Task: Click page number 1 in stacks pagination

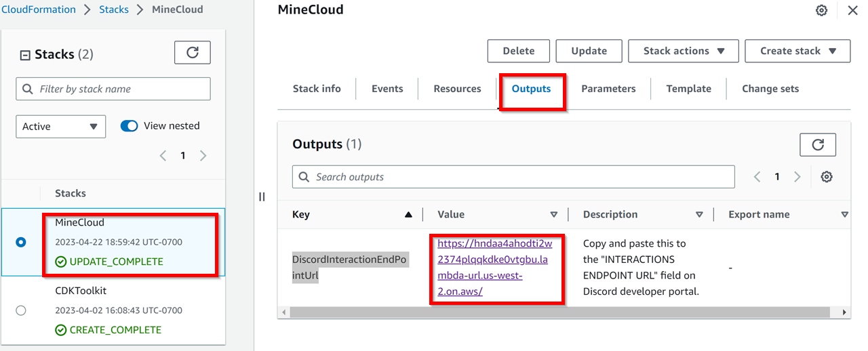Action: [183, 156]
